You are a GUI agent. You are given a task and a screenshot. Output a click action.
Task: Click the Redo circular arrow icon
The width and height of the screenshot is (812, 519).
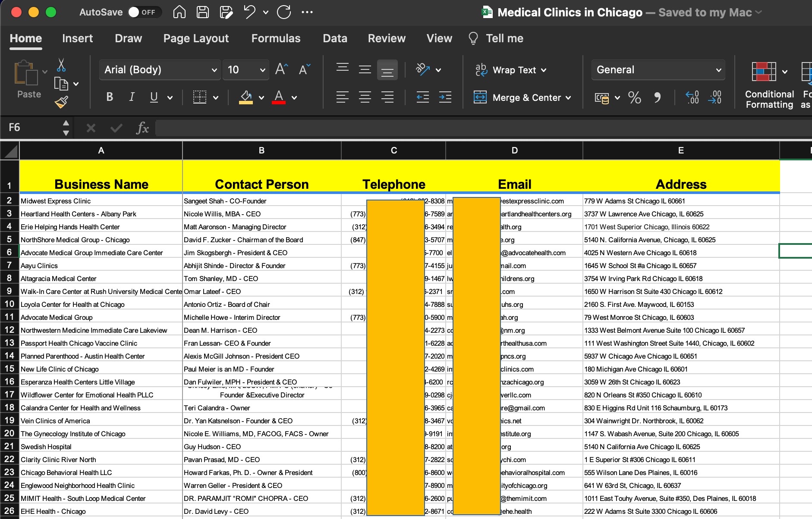(x=284, y=12)
